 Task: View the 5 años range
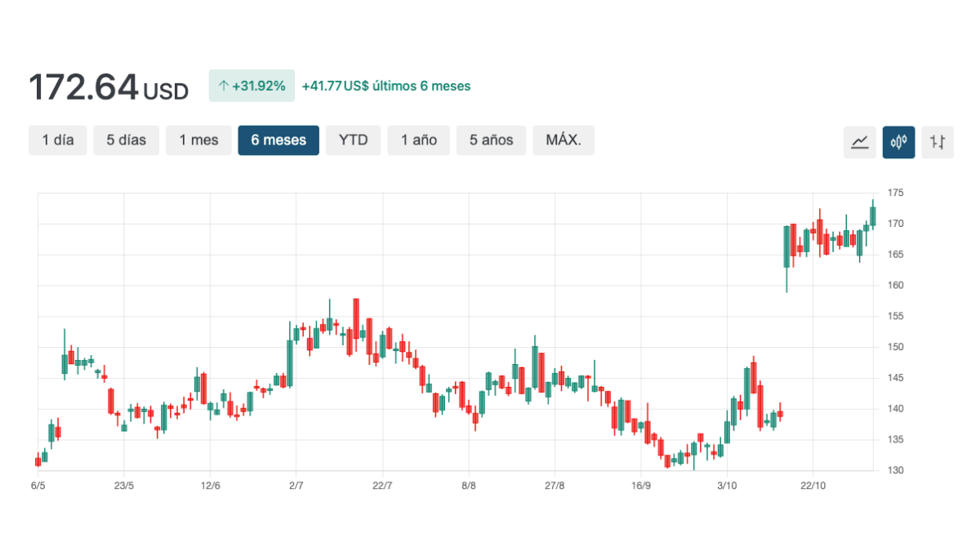491,140
